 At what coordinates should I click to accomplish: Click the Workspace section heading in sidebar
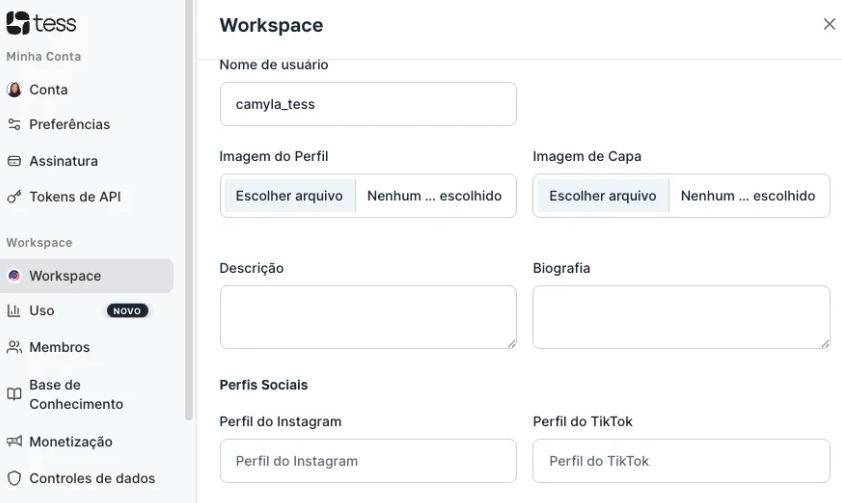39,243
